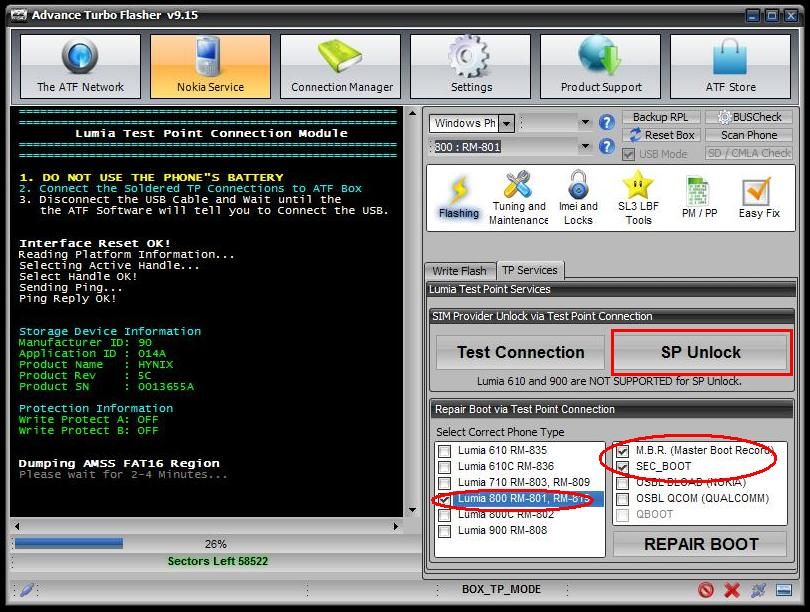Click the blue window icon in status bar
This screenshot has height=612, width=810.
(784, 589)
